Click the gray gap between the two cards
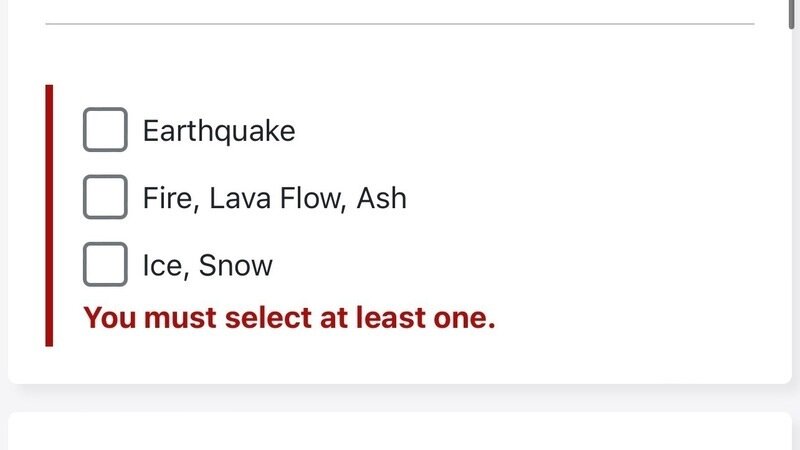The height and width of the screenshot is (450, 800). 400,397
